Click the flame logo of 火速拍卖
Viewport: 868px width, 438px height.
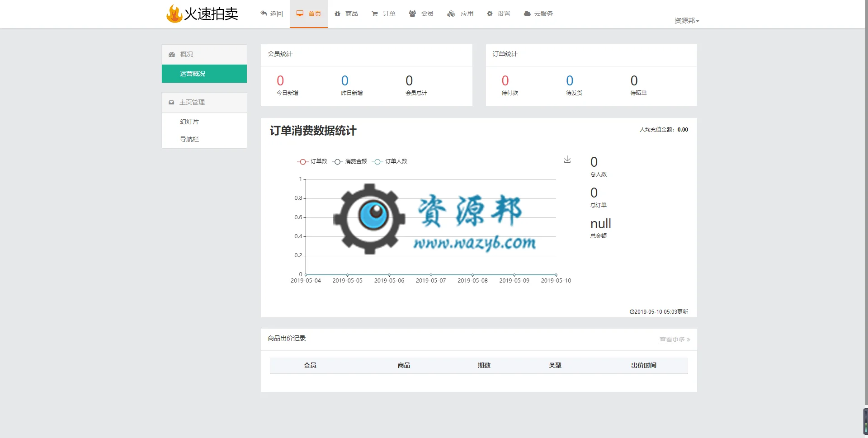click(x=174, y=14)
